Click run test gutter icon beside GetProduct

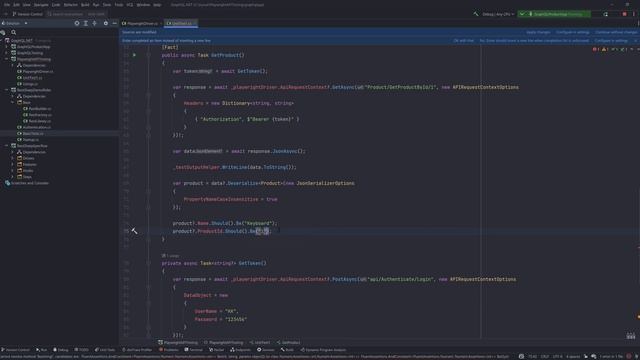coord(134,55)
